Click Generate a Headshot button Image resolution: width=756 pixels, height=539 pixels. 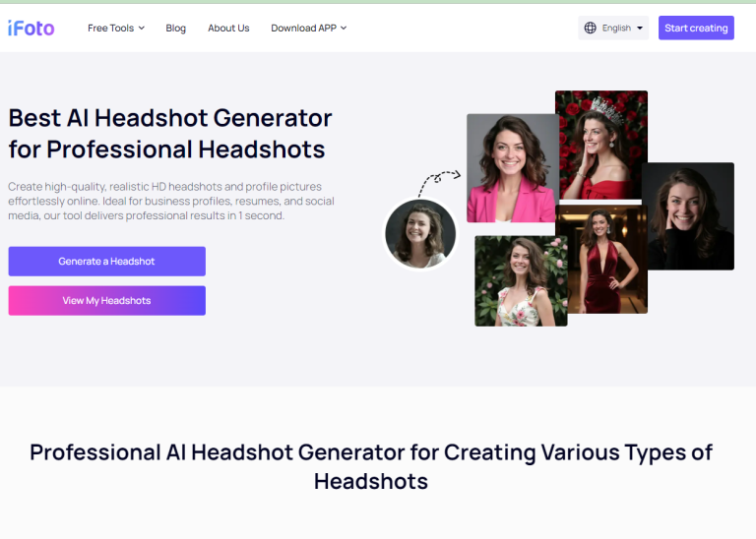point(106,262)
